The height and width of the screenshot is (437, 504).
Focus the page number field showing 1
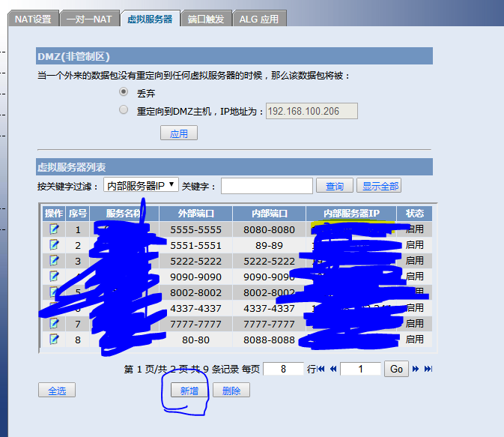361,369
